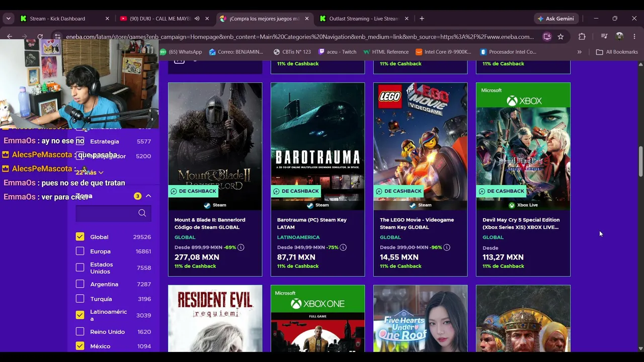Check the Estados Unidos region checkbox
644x362 pixels.
[80, 267]
